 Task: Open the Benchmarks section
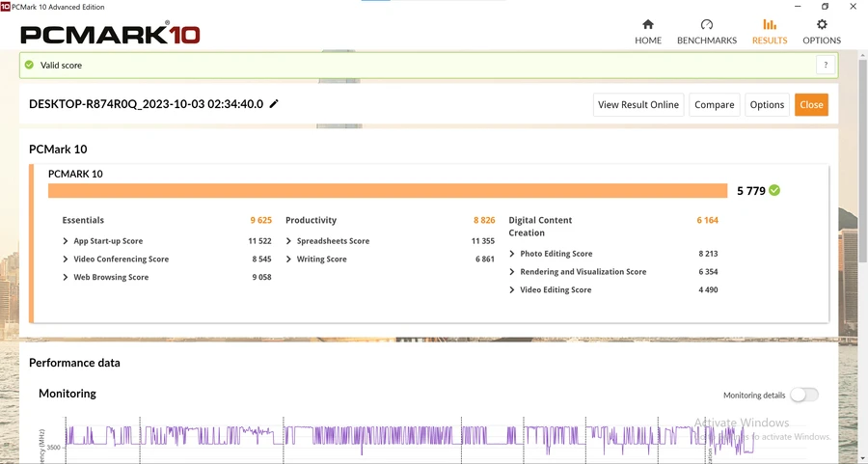click(x=707, y=32)
